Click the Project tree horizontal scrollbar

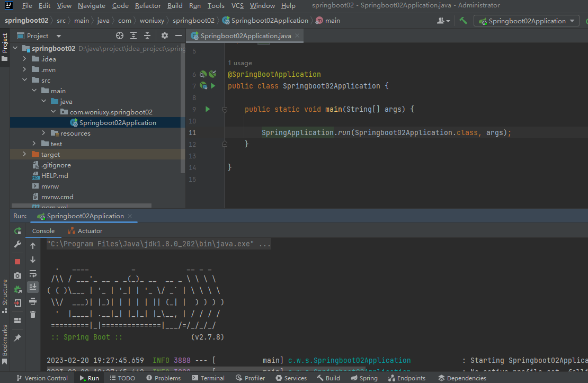coord(82,206)
